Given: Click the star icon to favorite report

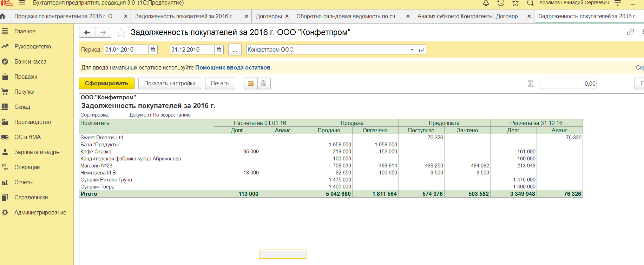Looking at the screenshot, I should [x=121, y=33].
